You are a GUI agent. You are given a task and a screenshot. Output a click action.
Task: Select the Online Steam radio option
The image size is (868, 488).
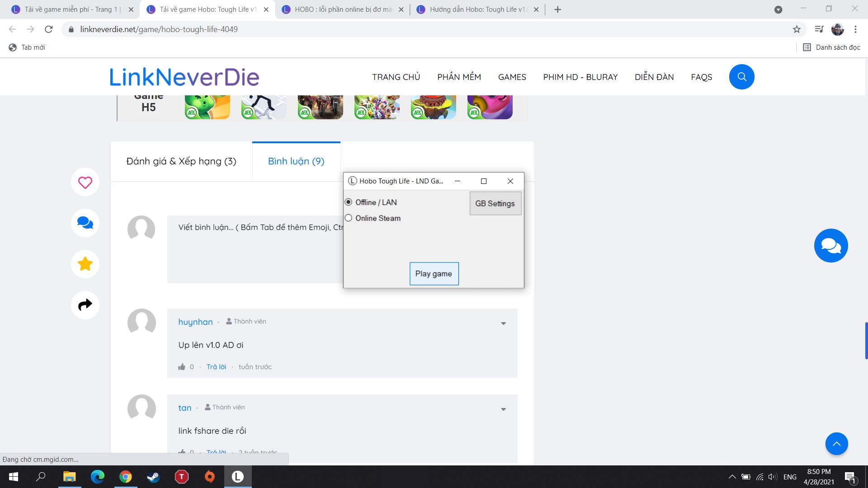[x=349, y=218]
